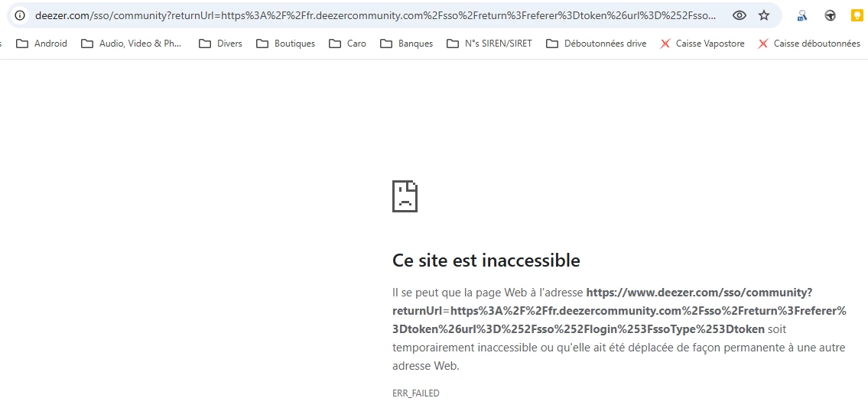Open the Caisse Vapostore bookmark
This screenshot has width=868, height=411.
click(x=703, y=43)
